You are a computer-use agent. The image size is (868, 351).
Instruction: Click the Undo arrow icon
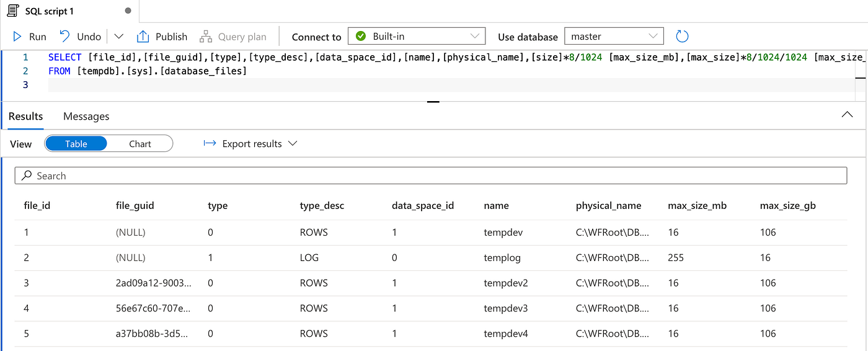pyautogui.click(x=64, y=37)
